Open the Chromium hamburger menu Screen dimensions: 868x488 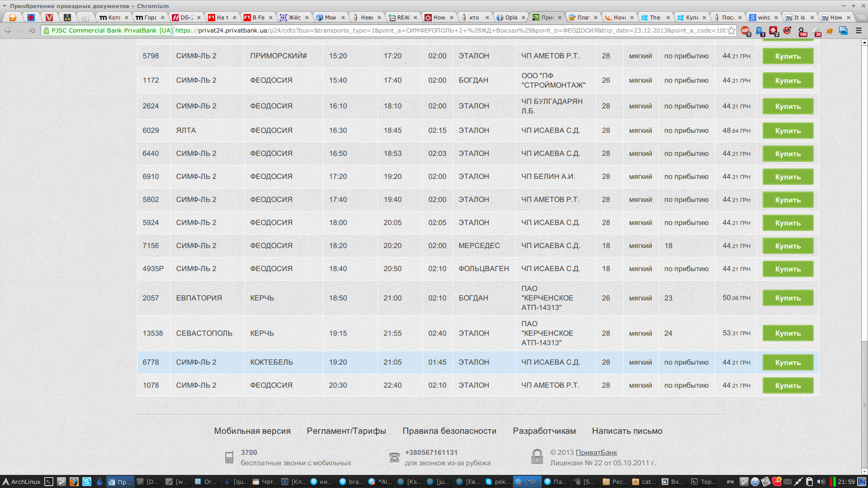click(859, 31)
